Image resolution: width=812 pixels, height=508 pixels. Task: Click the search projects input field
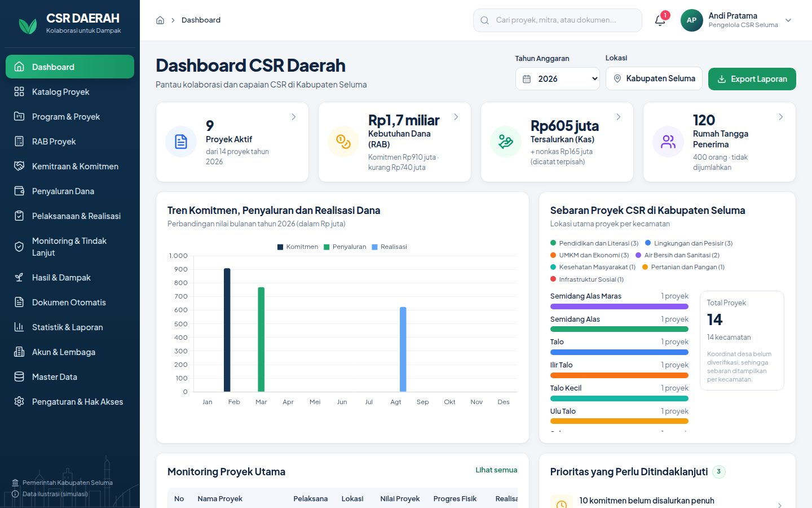[558, 20]
